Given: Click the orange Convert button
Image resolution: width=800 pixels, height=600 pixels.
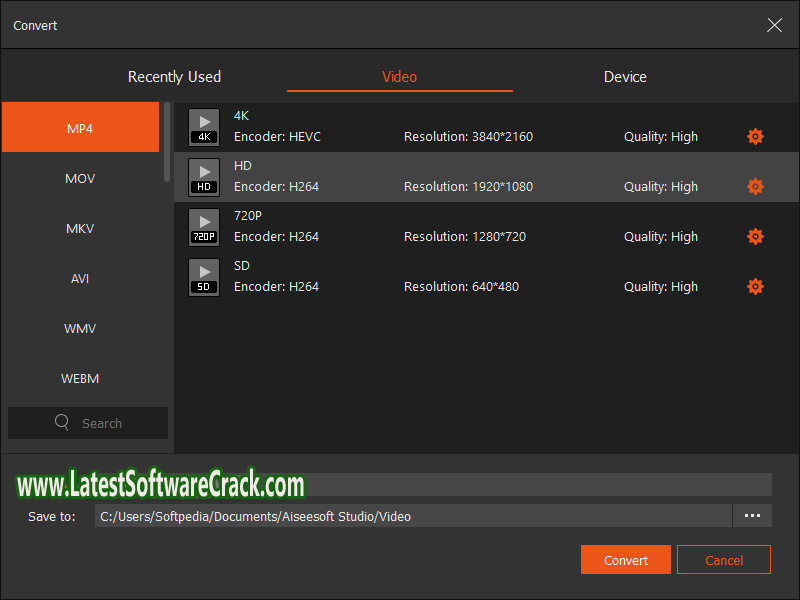Looking at the screenshot, I should (626, 560).
